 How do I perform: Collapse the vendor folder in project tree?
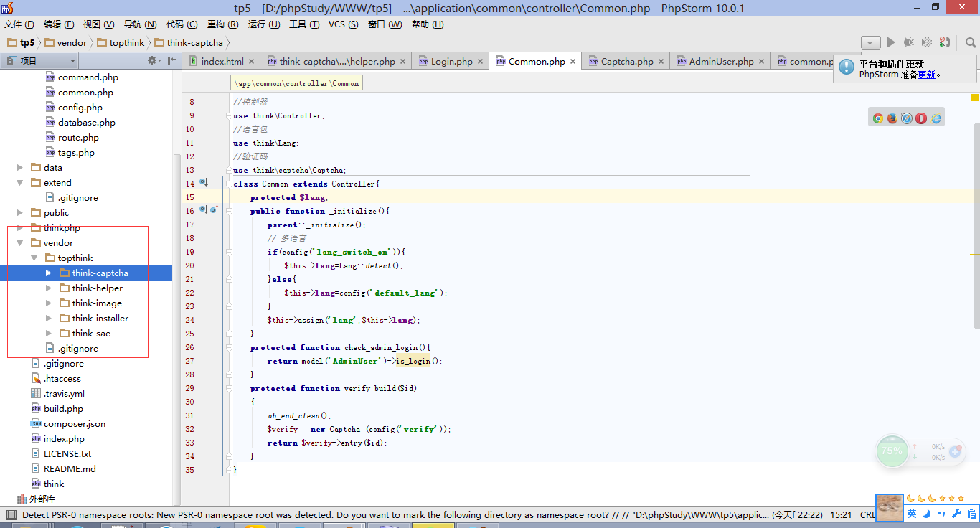click(20, 243)
